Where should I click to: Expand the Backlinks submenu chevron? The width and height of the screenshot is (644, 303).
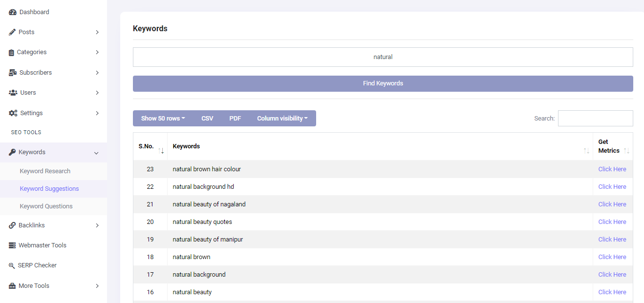pos(97,225)
